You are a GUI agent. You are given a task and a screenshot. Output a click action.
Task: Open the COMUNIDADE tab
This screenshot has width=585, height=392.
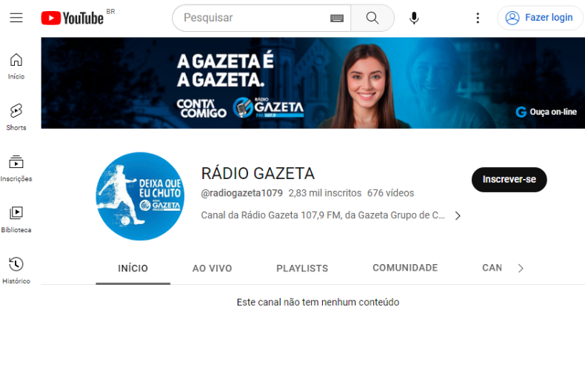pos(405,268)
